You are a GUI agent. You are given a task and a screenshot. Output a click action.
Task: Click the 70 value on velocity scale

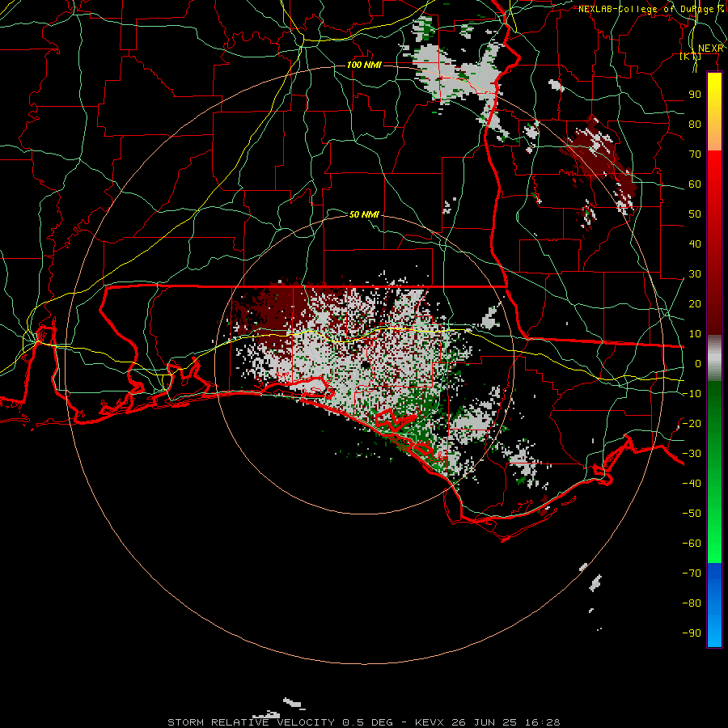point(695,154)
